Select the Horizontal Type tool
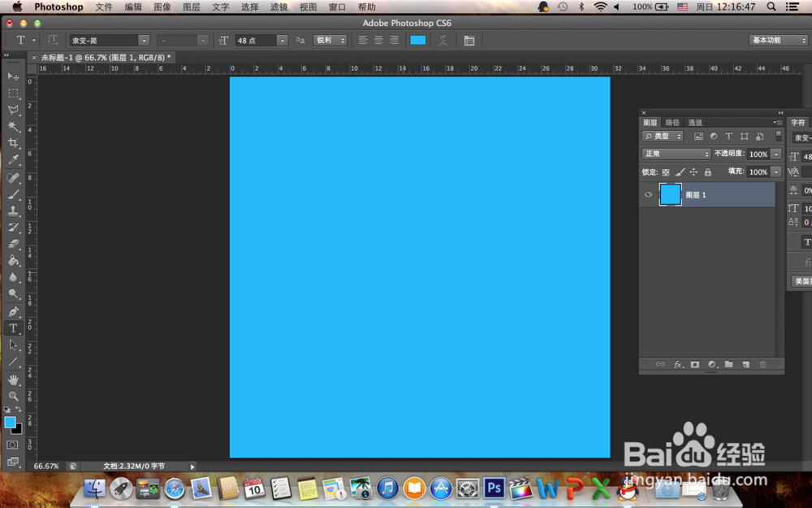 click(14, 328)
